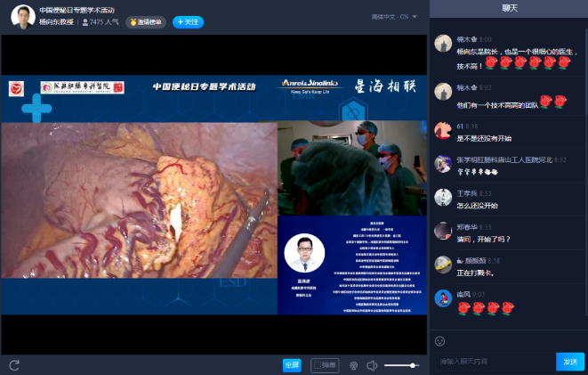Viewport: 588px width, 375px height.
Task: Select the 聊天 chat tab header
Action: [x=509, y=8]
